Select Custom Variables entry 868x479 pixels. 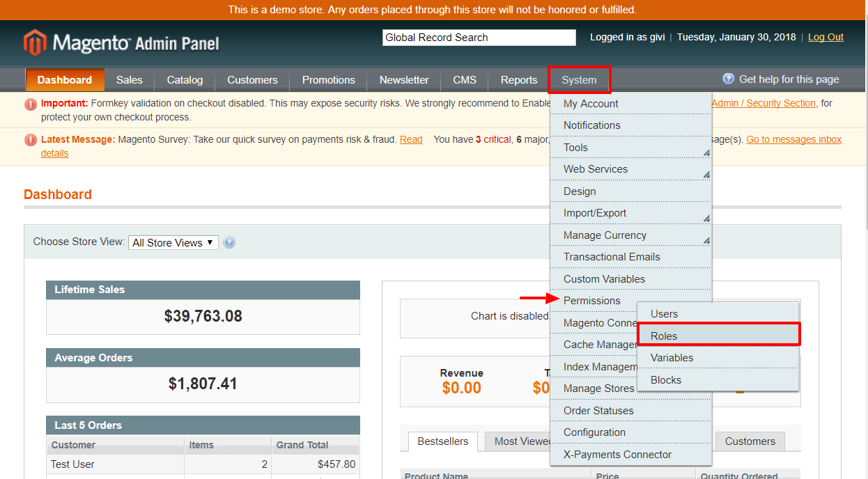pyautogui.click(x=630, y=279)
